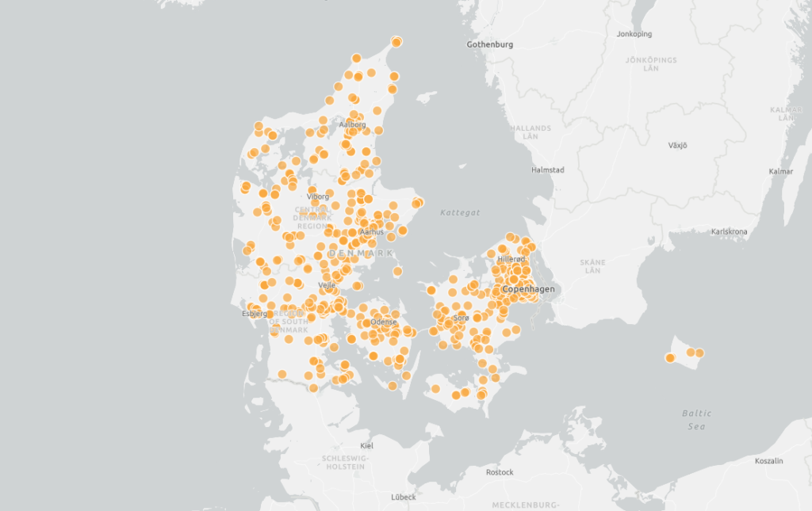Click the Gothenburg city label
812x511 pixels.
tap(489, 44)
